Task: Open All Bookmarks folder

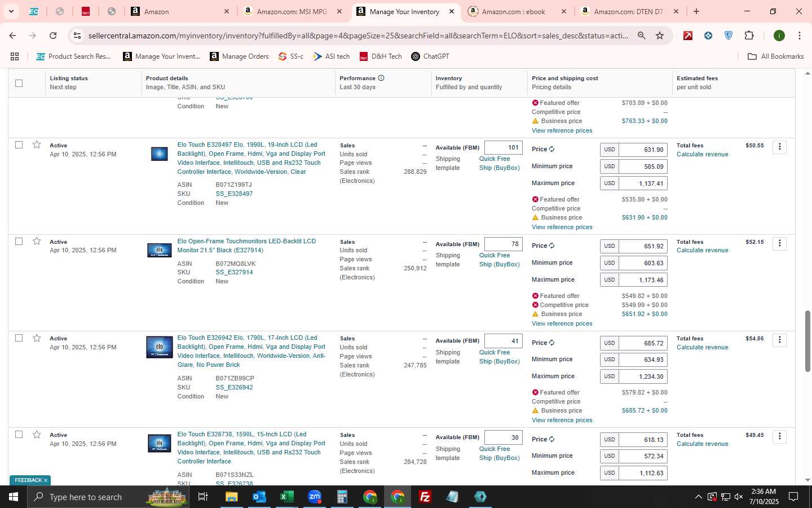Action: click(x=775, y=56)
